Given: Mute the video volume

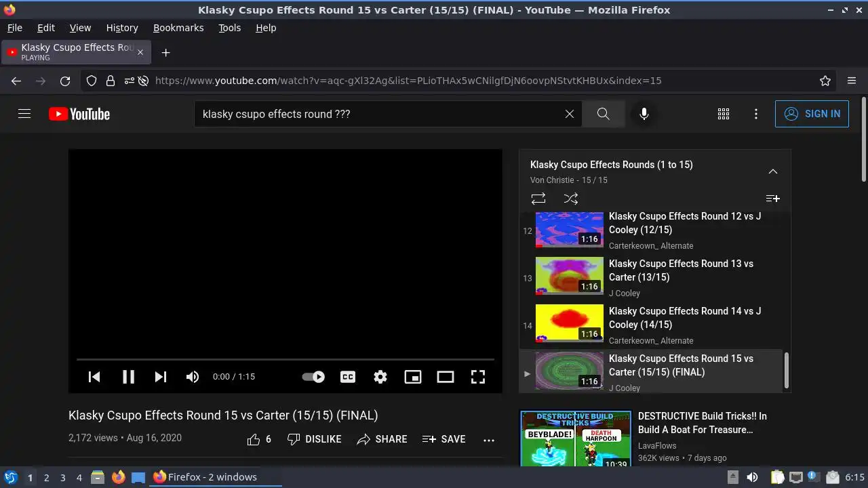Looking at the screenshot, I should click(193, 377).
